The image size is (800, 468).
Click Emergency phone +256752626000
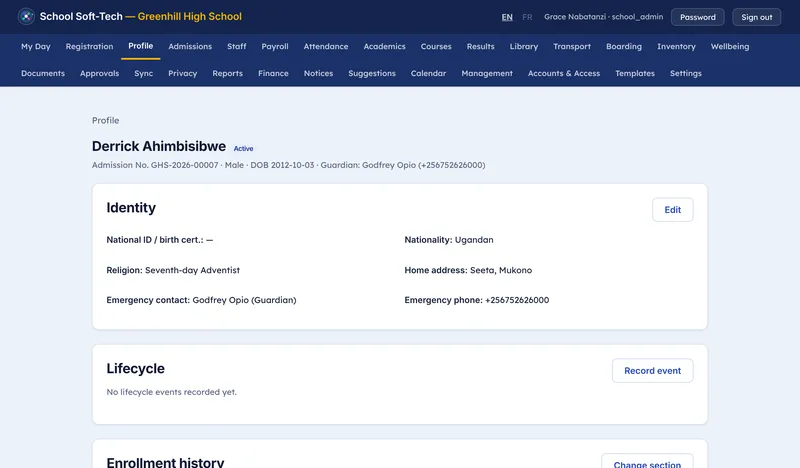click(477, 300)
